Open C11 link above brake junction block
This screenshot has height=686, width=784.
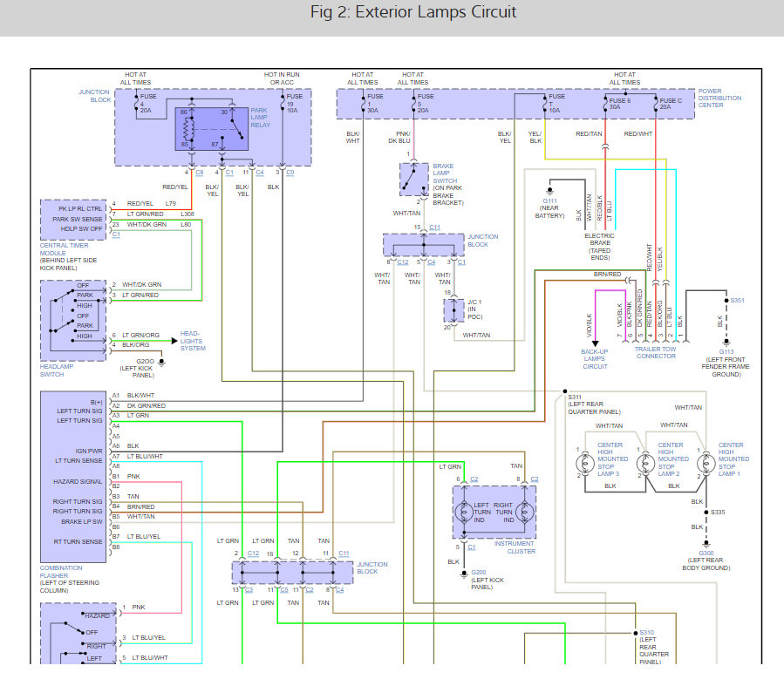[x=434, y=228]
